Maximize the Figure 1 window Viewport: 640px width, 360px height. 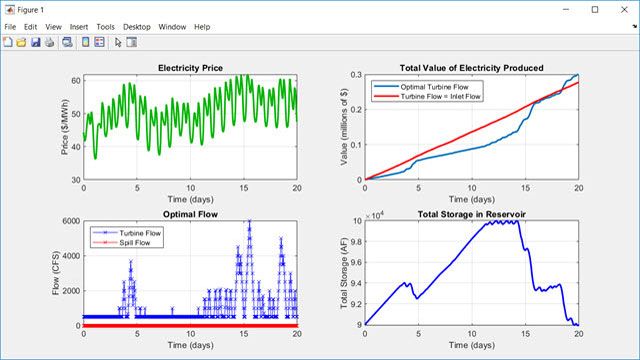595,10
